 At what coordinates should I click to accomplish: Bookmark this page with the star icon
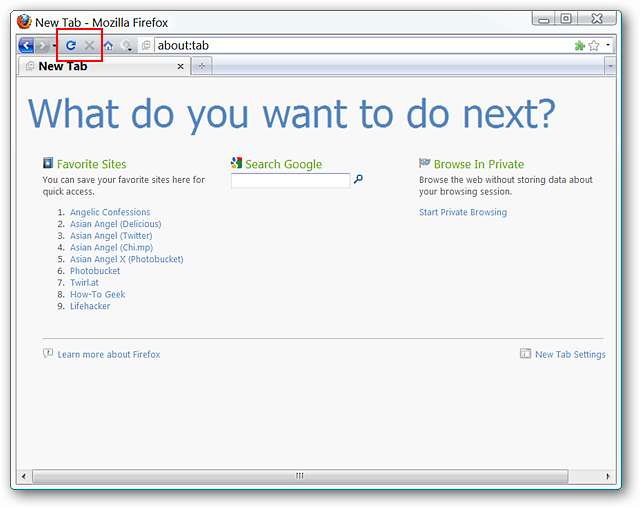[594, 46]
